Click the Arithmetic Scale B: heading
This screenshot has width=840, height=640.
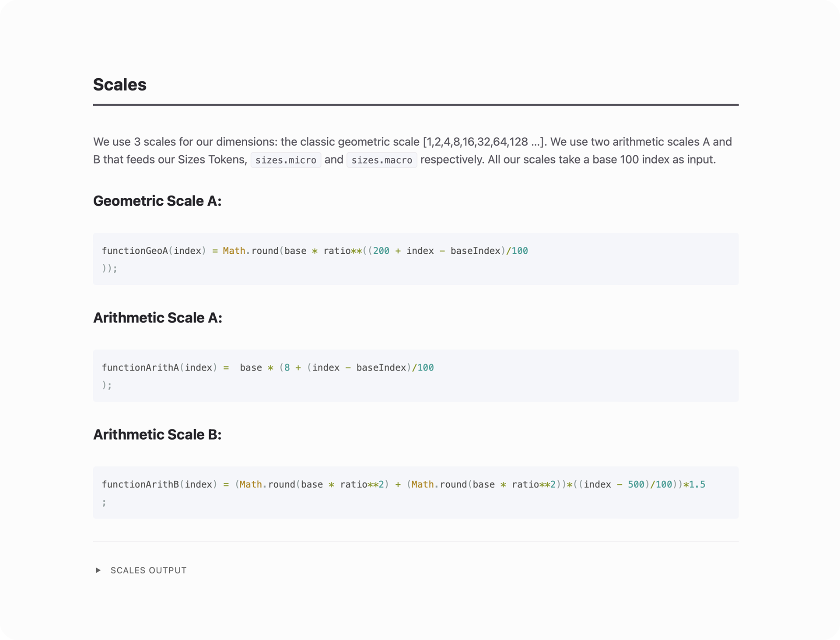click(x=157, y=434)
